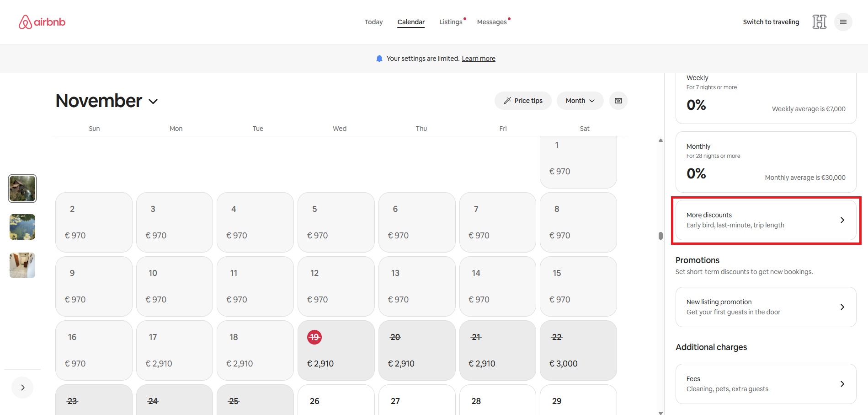Image resolution: width=868 pixels, height=415 pixels.
Task: Click the notification bell icon
Action: [x=379, y=59]
